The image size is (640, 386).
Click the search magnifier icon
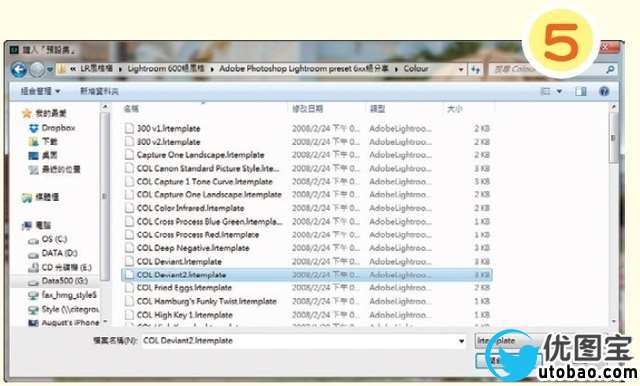610,70
